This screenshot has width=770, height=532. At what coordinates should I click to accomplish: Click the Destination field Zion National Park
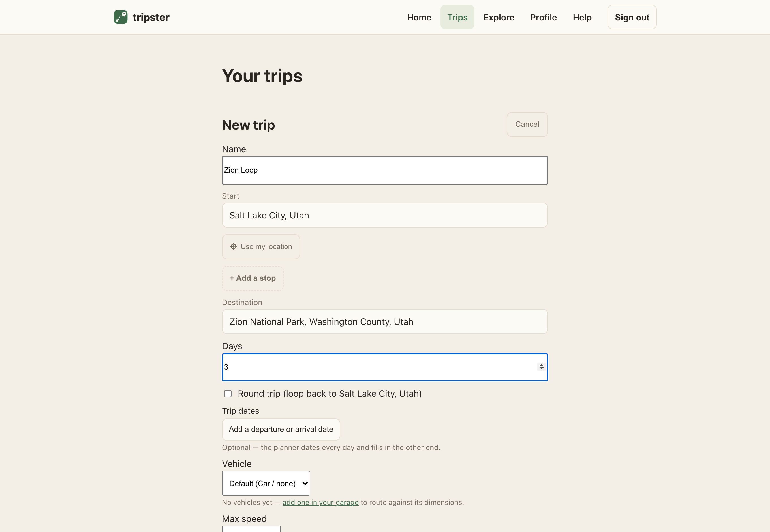[385, 322]
